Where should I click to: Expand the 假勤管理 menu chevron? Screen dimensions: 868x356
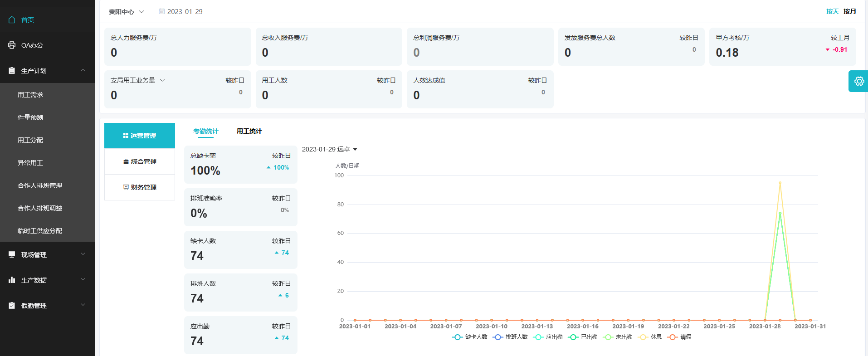(x=83, y=305)
